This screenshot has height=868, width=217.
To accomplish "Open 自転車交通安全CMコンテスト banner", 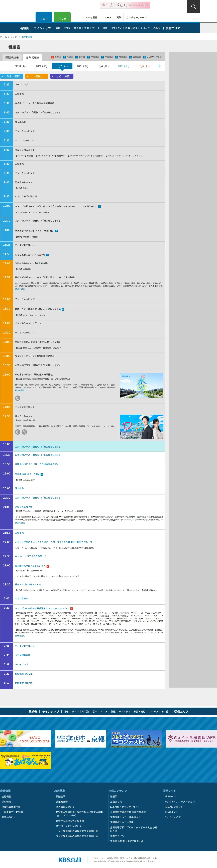I will pyautogui.click(x=136, y=739).
